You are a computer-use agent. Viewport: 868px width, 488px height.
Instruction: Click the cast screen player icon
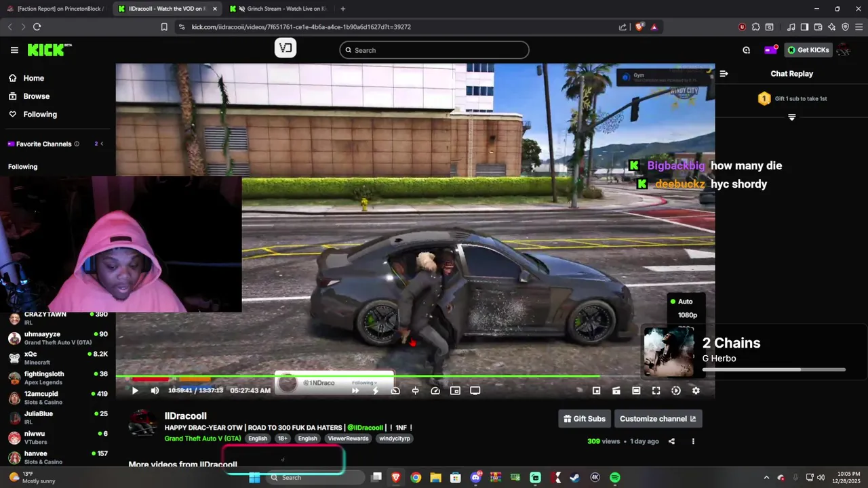(475, 390)
